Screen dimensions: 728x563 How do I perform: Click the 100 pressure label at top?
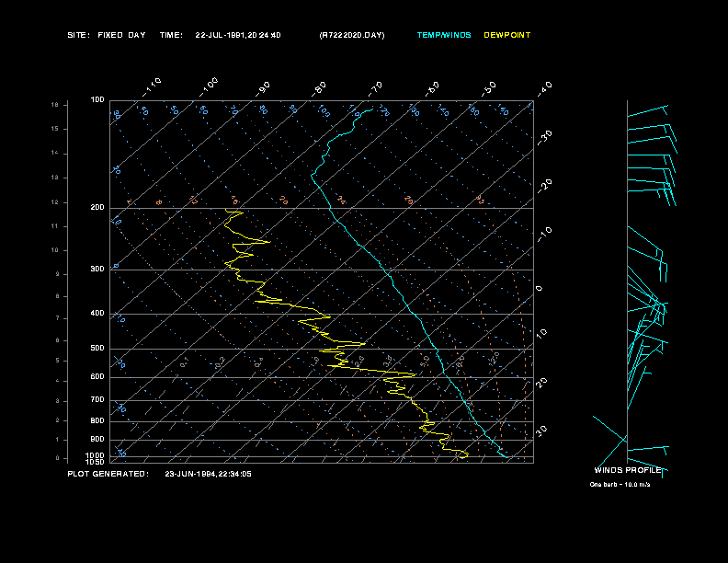97,99
